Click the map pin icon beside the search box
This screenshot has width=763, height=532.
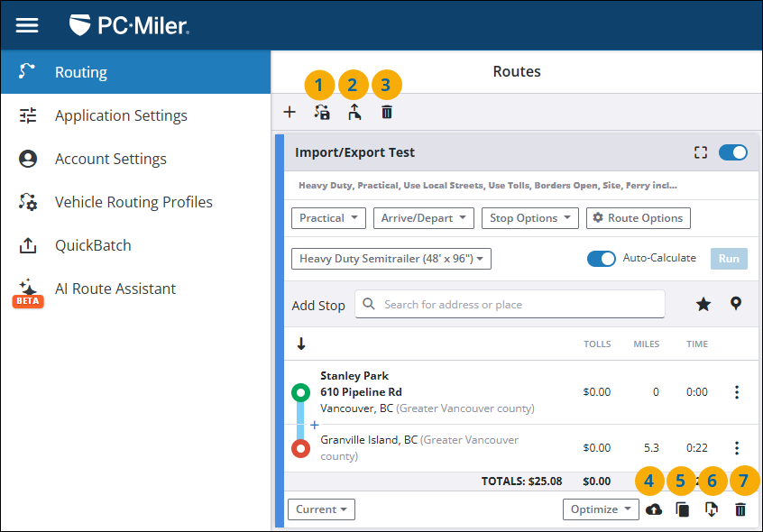736,304
